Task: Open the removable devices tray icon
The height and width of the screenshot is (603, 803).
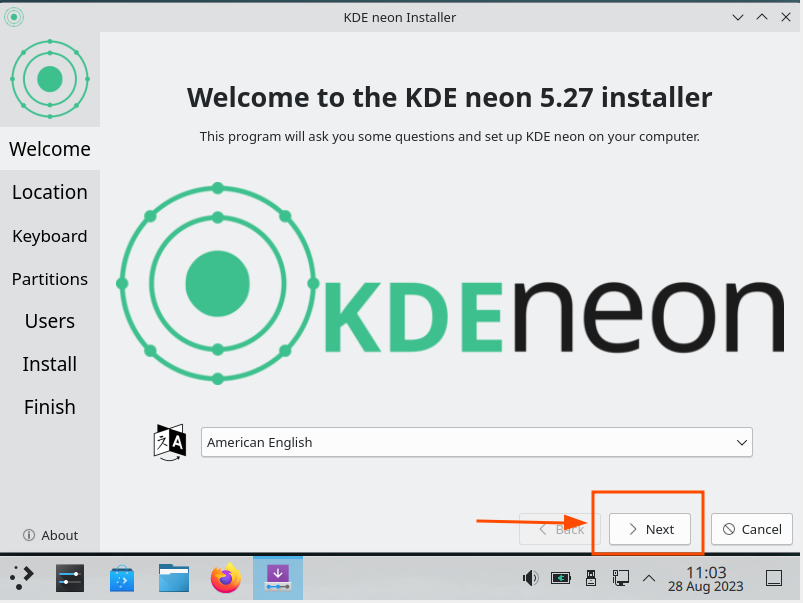Action: (x=590, y=578)
